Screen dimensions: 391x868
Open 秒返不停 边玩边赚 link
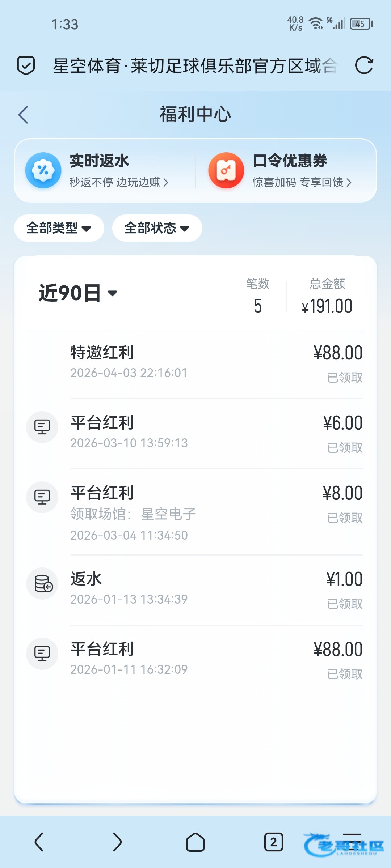pyautogui.click(x=119, y=182)
